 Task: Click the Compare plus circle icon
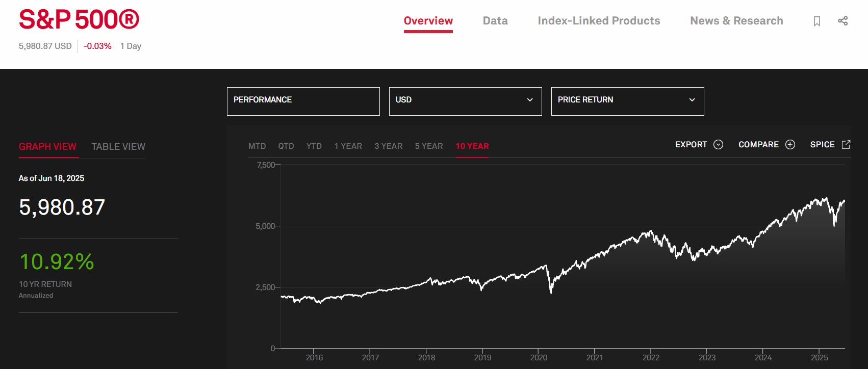790,145
